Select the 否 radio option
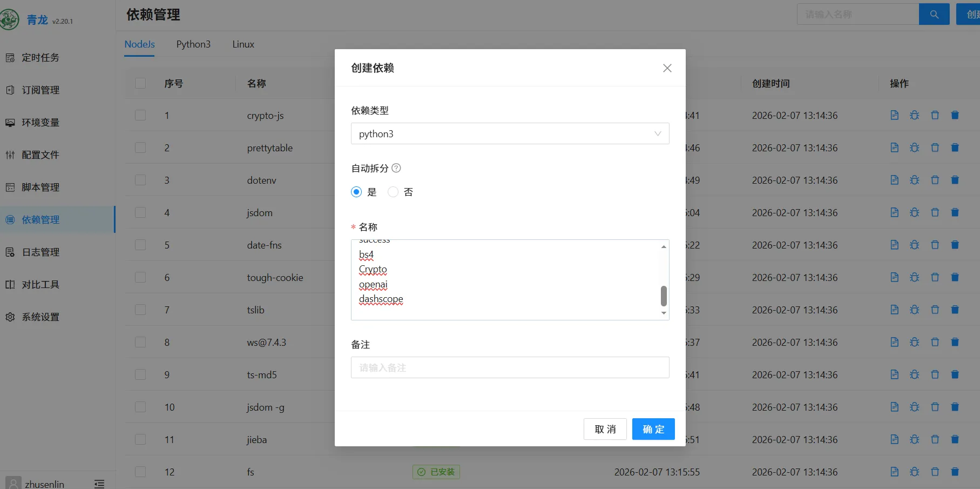The width and height of the screenshot is (980, 489). click(x=393, y=192)
